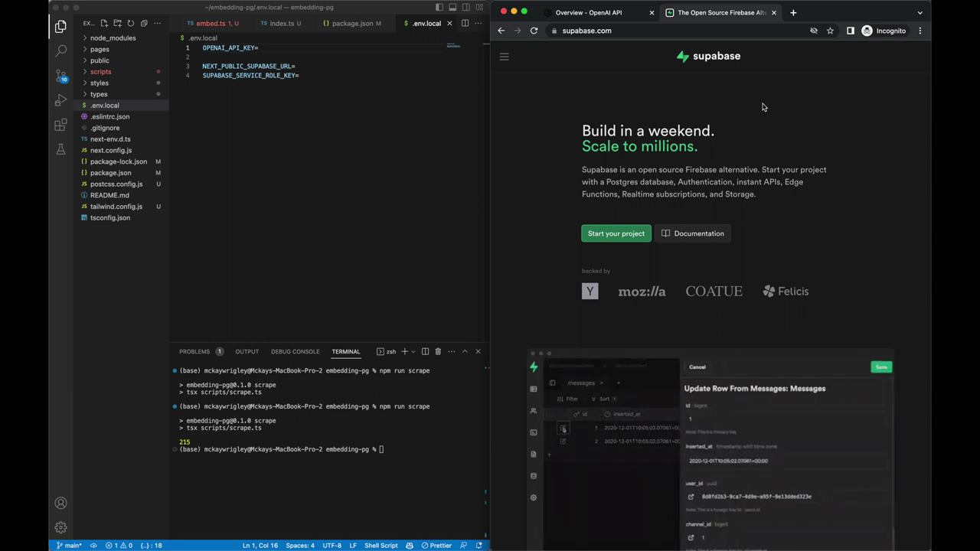Open README.md in the Explorer

pyautogui.click(x=109, y=195)
